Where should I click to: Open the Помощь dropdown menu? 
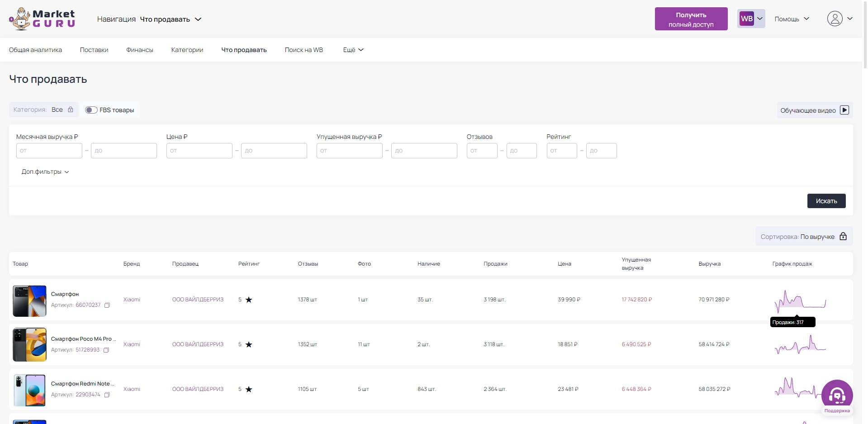pyautogui.click(x=792, y=19)
